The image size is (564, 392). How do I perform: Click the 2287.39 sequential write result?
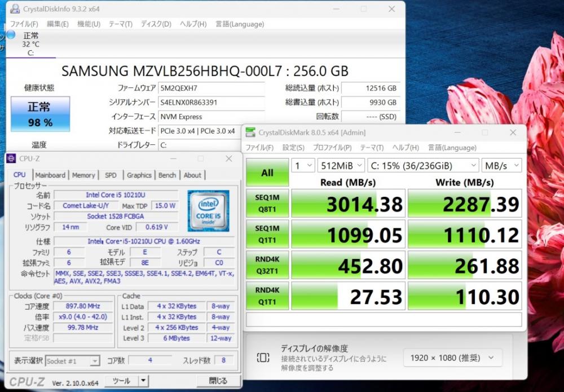click(465, 204)
